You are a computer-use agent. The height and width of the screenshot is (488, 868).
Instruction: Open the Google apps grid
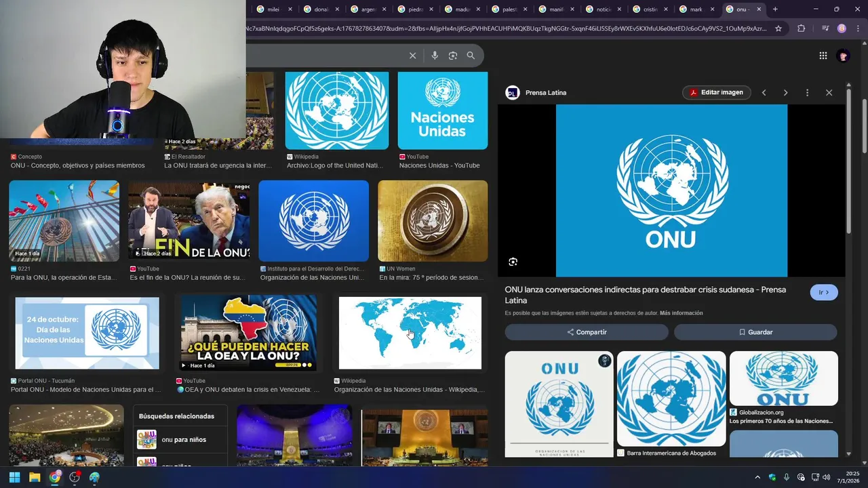(x=823, y=56)
